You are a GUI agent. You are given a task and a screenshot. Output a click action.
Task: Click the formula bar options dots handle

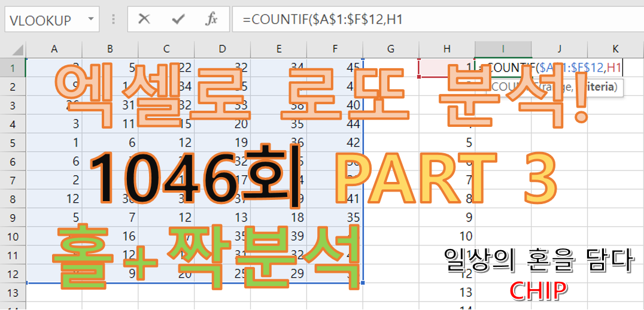pos(113,19)
